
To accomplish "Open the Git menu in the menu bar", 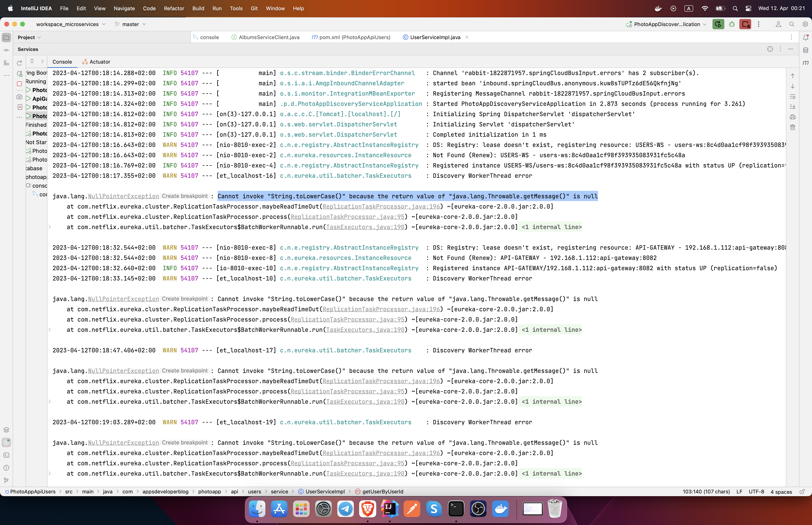I will 254,8.
